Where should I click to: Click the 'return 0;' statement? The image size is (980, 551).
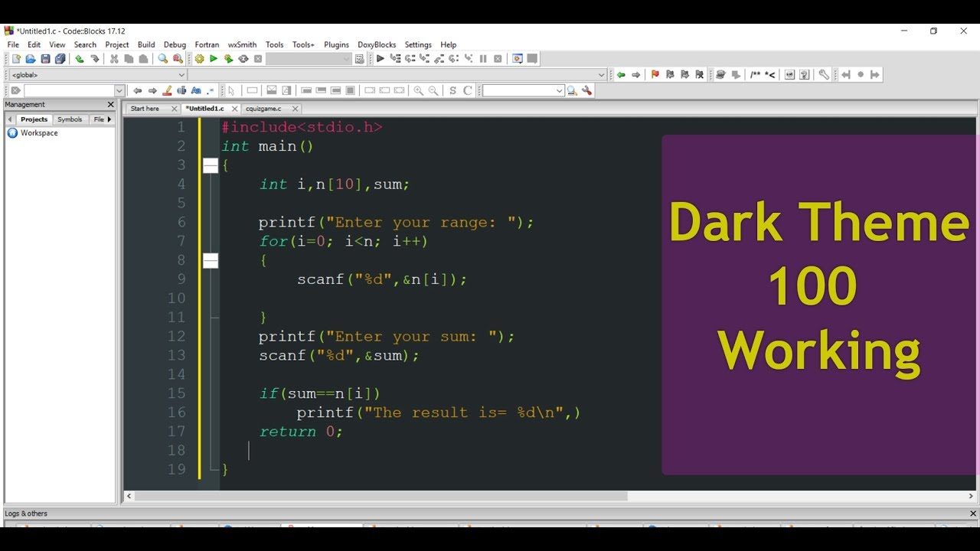click(301, 432)
